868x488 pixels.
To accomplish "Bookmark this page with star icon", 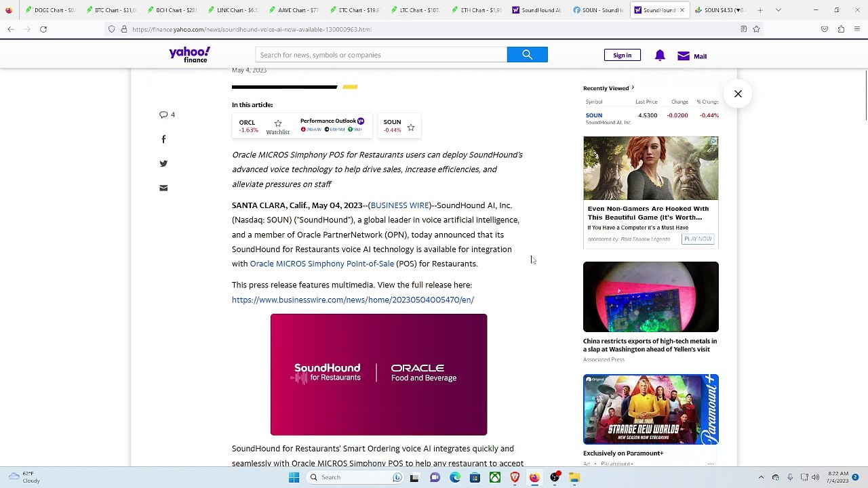I will tap(756, 29).
